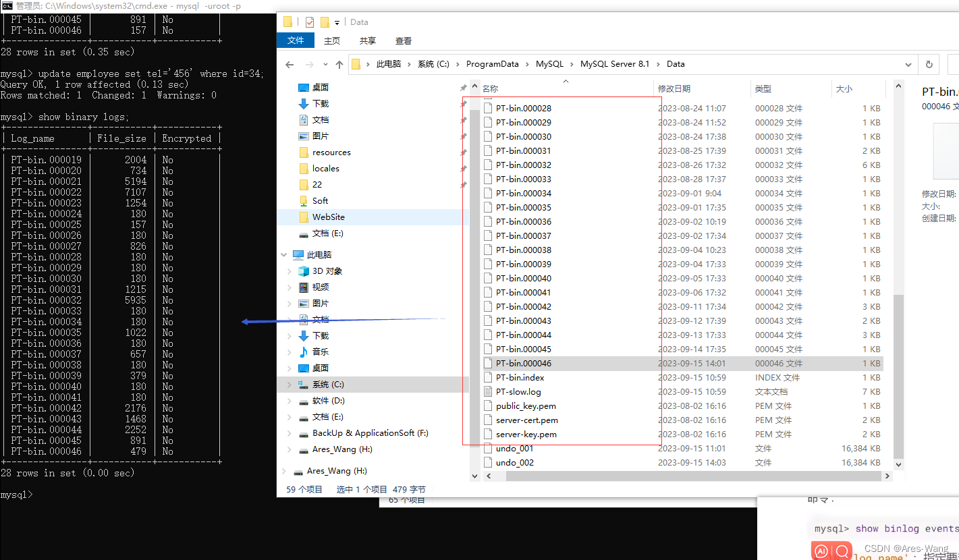Expand the 视频 tree node

click(290, 287)
